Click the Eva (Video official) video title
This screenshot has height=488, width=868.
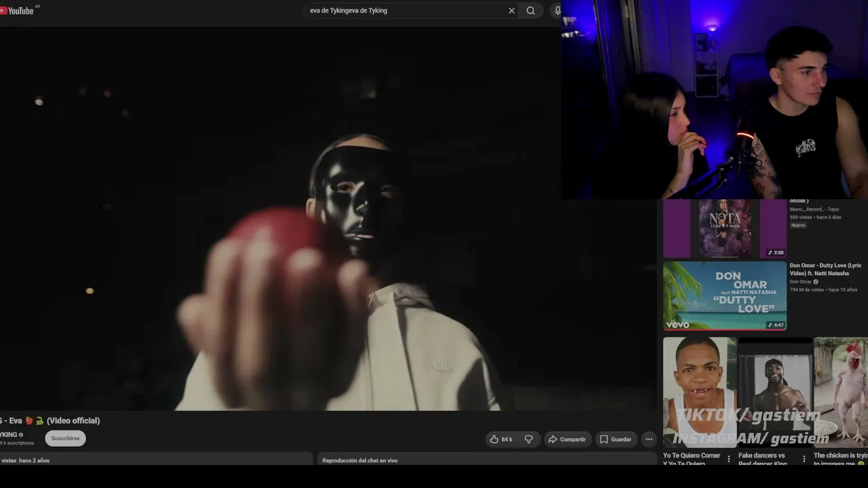(x=50, y=421)
